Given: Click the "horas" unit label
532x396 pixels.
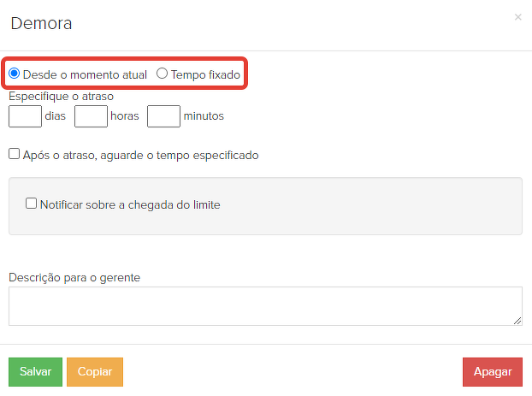Looking at the screenshot, I should [124, 116].
